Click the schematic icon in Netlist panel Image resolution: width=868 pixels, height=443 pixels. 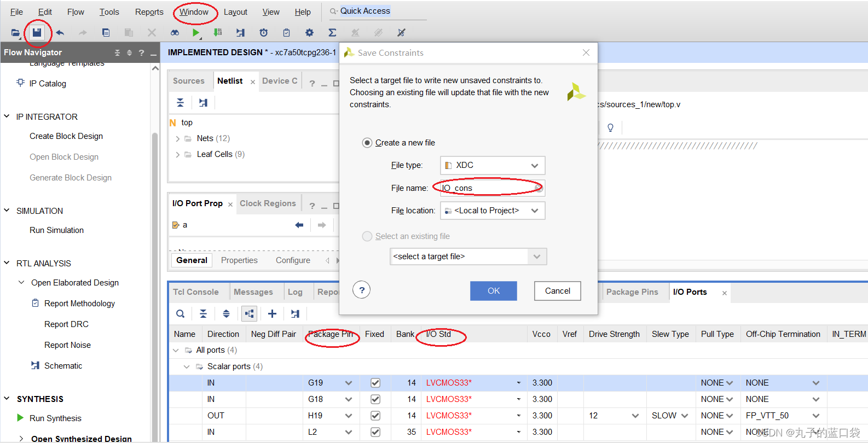[203, 103]
